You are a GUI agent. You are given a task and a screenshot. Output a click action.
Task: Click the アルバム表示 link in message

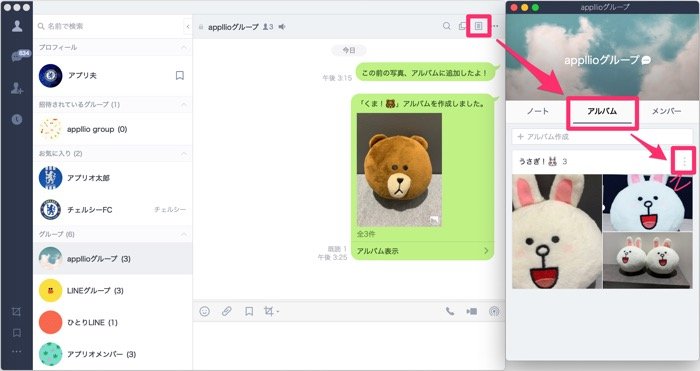pyautogui.click(x=422, y=251)
